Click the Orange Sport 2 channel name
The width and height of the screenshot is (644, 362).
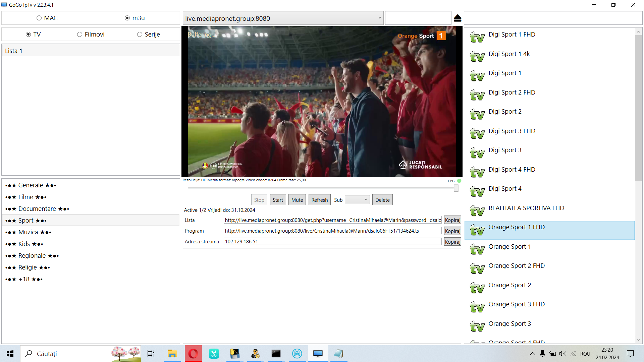(509, 285)
